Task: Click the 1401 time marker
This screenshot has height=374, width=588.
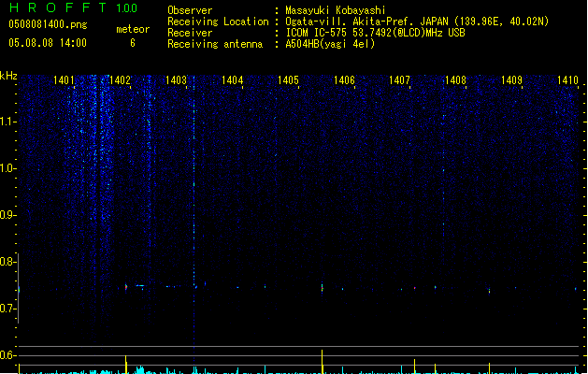Action: (x=64, y=80)
